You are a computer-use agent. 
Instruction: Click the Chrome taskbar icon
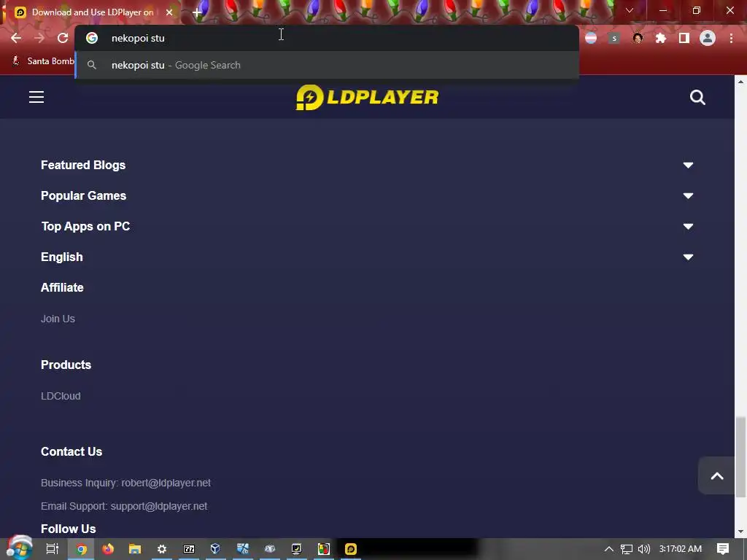tap(82, 549)
